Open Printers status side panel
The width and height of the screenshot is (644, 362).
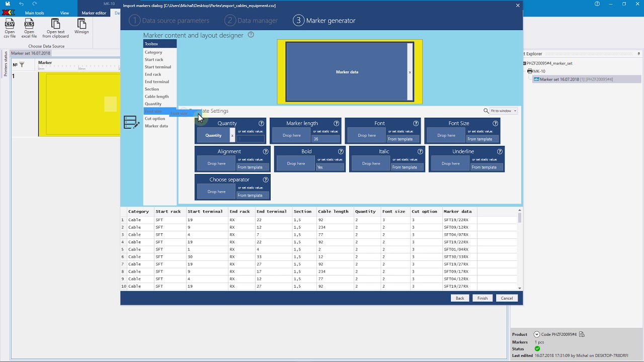pos(6,64)
